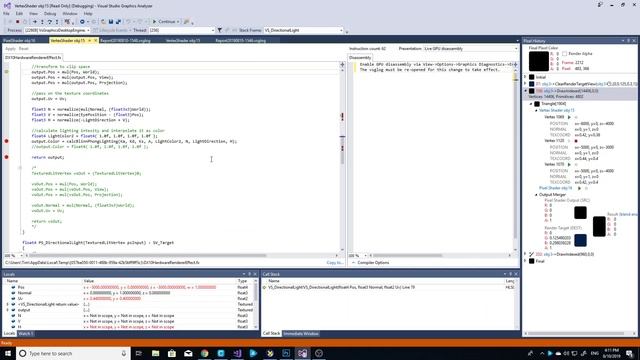Screen dimensions: 640x360
Task: Collapse the Output Merger section
Action: (x=536, y=195)
